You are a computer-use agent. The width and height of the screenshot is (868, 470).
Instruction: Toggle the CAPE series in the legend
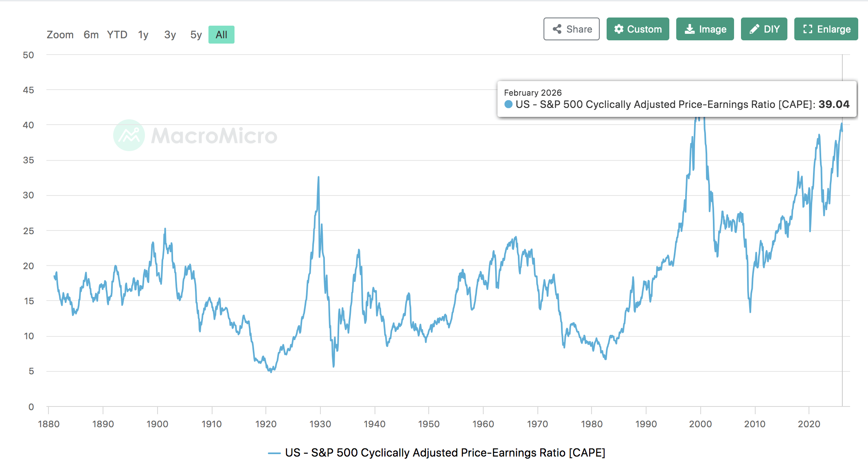(436, 452)
